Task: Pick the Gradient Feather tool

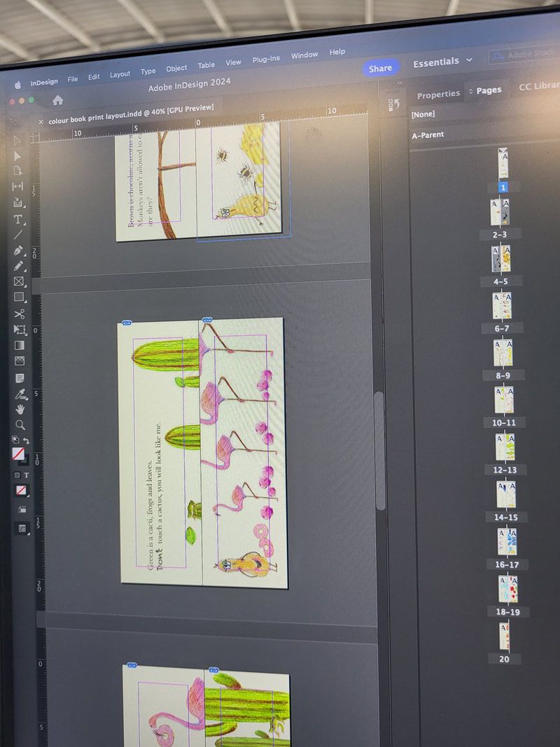Action: click(x=20, y=361)
